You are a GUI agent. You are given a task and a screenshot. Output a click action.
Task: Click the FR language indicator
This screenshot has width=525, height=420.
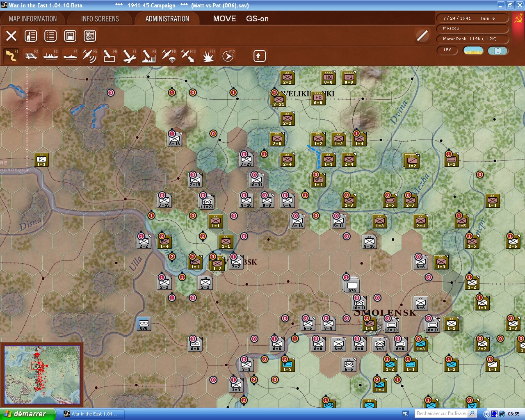click(x=405, y=414)
